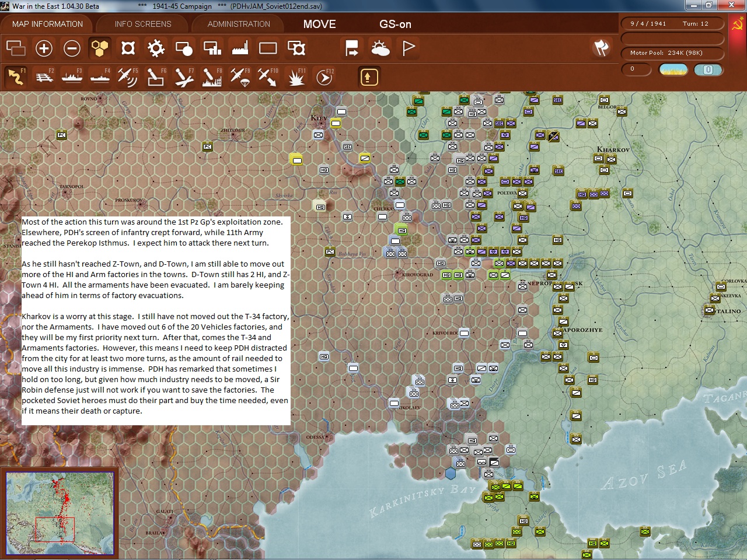Click the Soviet hammer and sickle flag
Viewport: 747px width, 560px height.
(x=737, y=24)
